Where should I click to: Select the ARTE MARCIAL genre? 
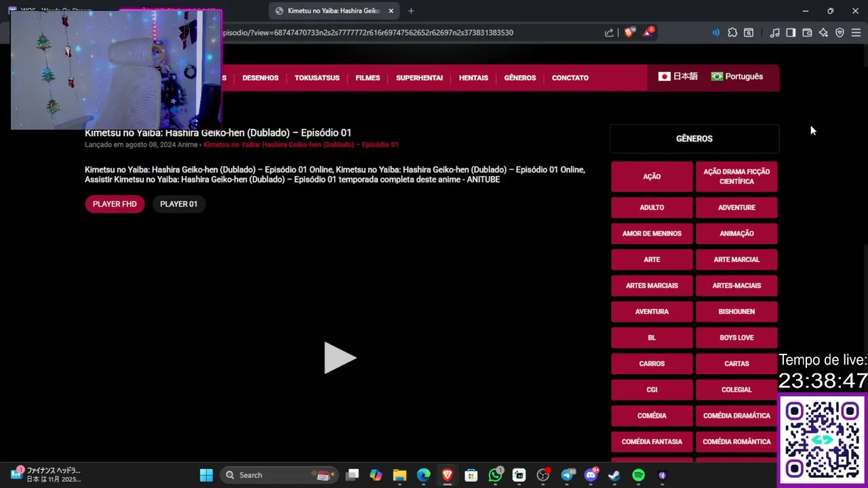click(x=736, y=260)
